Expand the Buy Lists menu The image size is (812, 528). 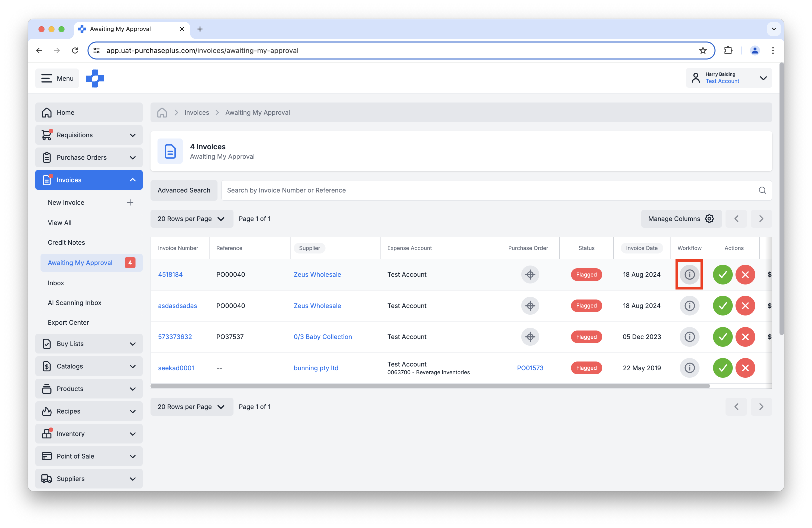[89, 344]
